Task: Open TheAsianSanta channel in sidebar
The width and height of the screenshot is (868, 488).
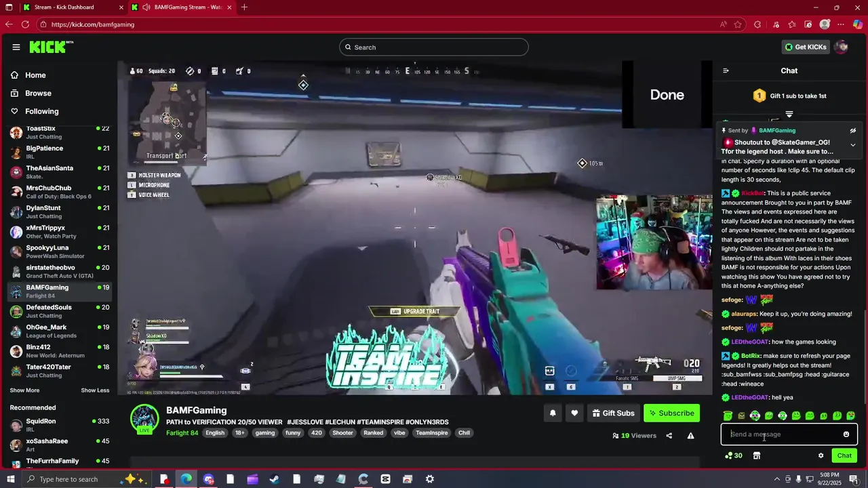Action: tap(60, 171)
